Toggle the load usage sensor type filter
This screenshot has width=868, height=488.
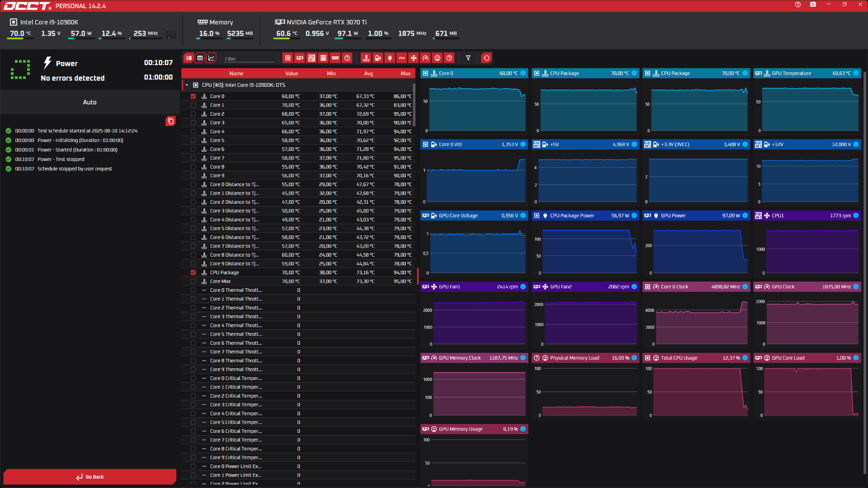(437, 58)
